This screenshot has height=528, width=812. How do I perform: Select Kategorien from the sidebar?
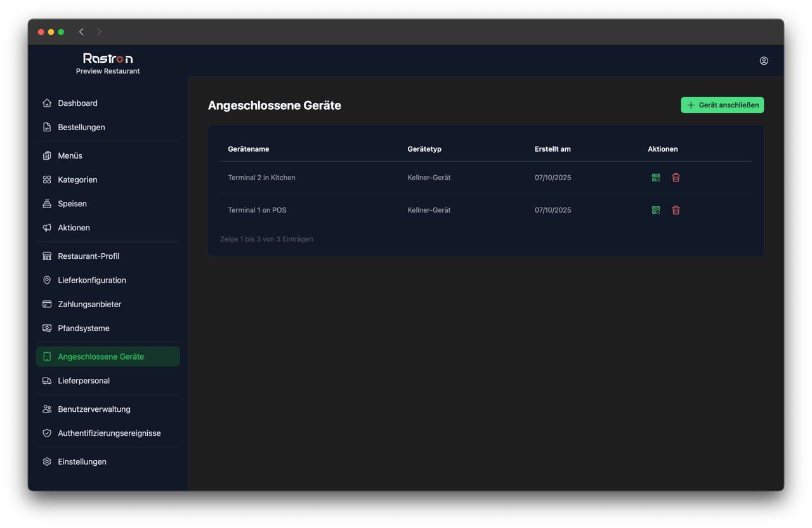[x=77, y=180]
